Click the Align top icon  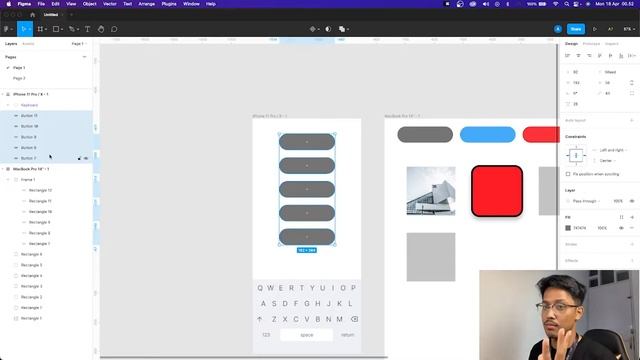pos(600,56)
